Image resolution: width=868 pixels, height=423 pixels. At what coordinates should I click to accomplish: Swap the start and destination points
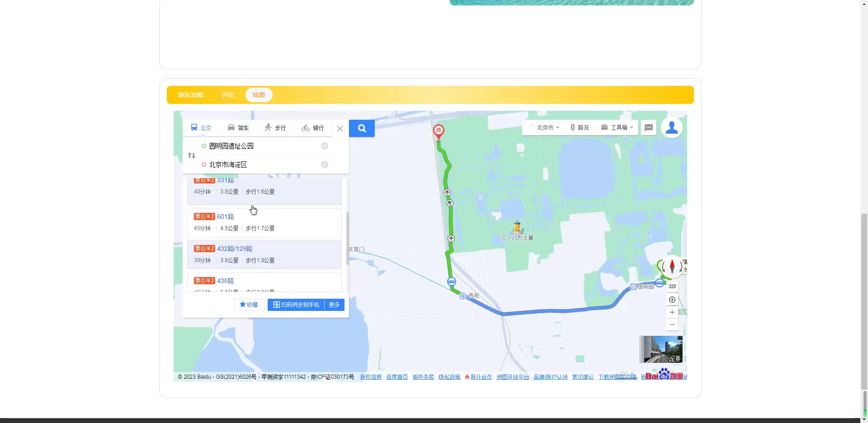tap(192, 155)
